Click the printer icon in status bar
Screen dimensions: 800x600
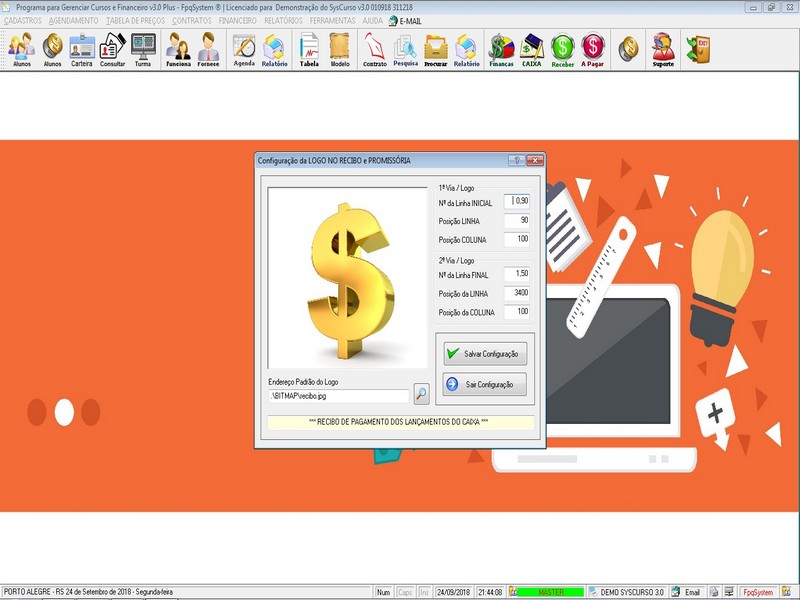pos(714,592)
